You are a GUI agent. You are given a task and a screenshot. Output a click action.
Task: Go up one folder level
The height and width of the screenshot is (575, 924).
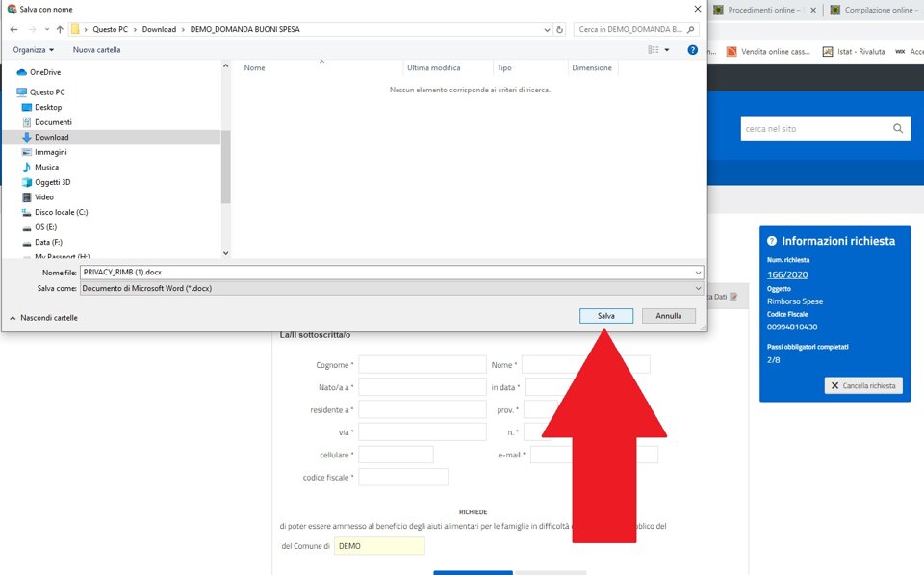60,30
